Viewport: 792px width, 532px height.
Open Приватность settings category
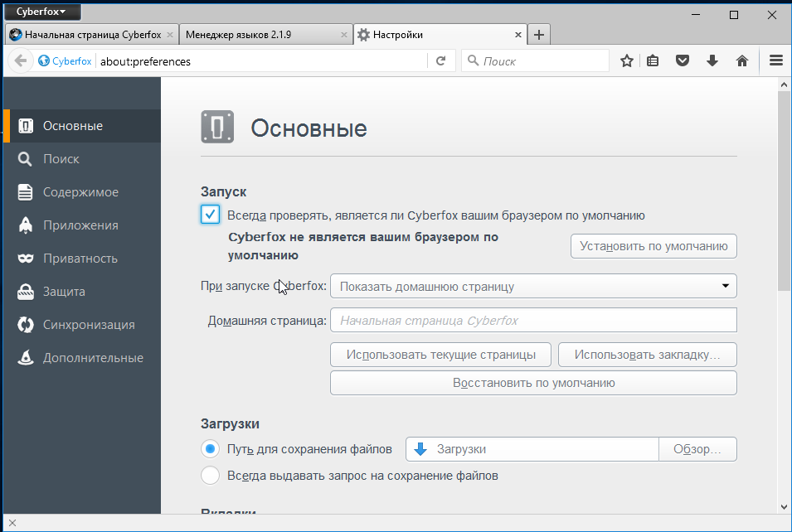point(82,259)
